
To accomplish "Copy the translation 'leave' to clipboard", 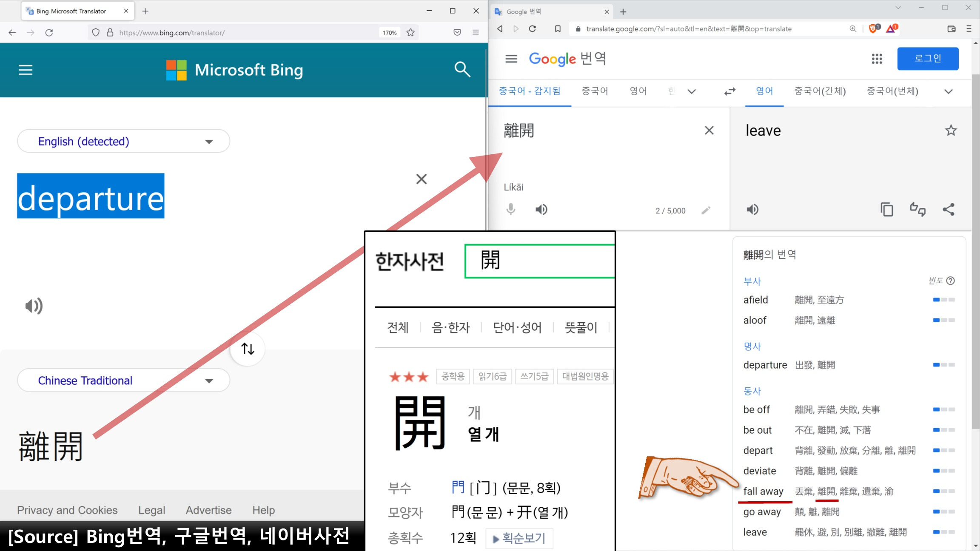I will coord(887,210).
